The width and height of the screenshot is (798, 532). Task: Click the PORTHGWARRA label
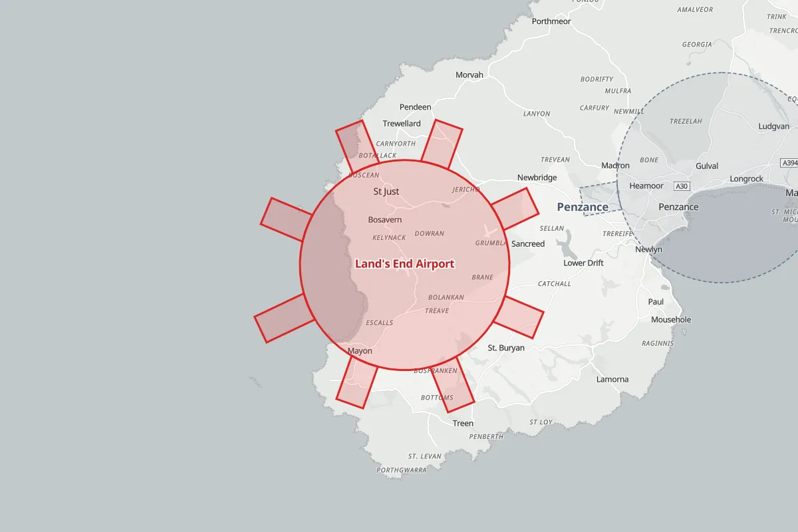pyautogui.click(x=402, y=470)
